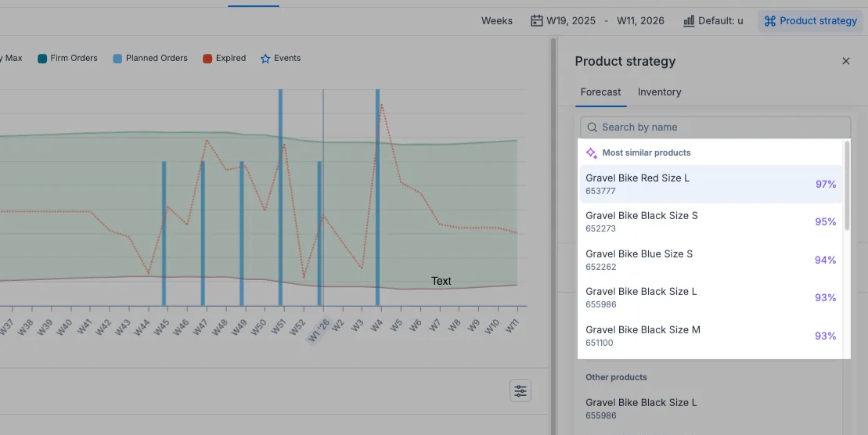
Task: Toggle Planned Orders legend series
Action: point(150,59)
